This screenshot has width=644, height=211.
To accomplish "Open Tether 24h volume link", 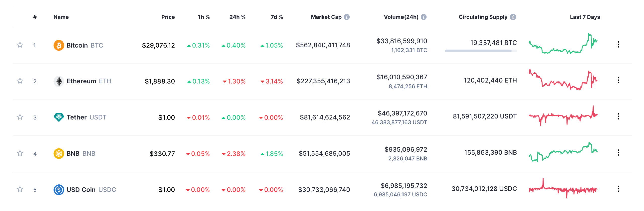I will point(402,113).
